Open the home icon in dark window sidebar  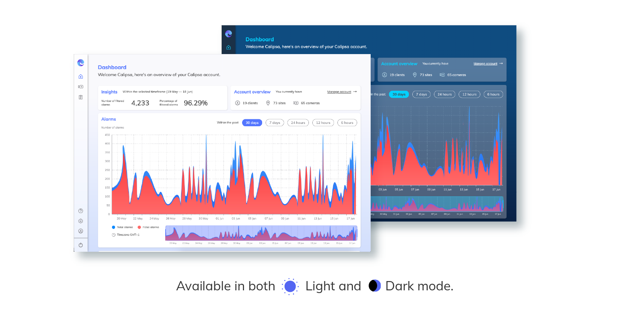point(229,47)
